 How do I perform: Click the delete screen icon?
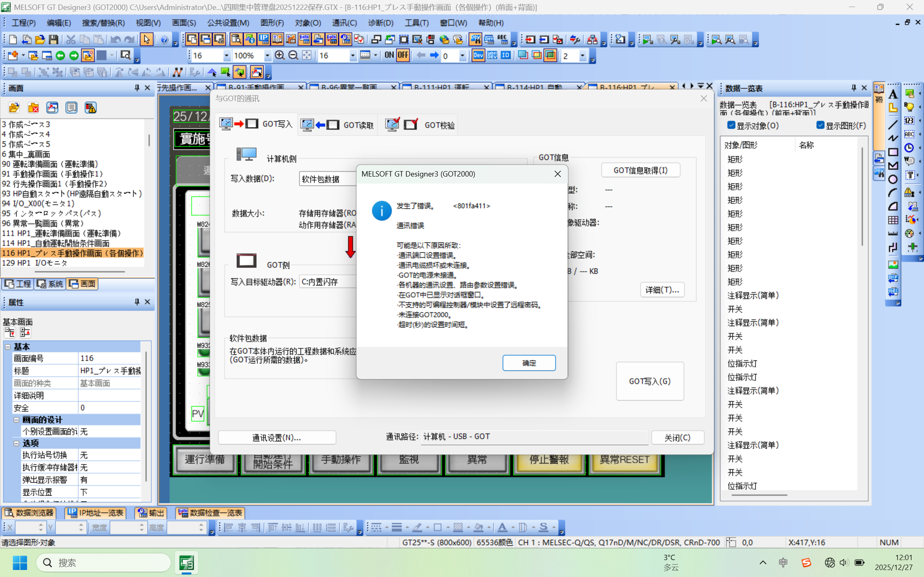coord(33,108)
